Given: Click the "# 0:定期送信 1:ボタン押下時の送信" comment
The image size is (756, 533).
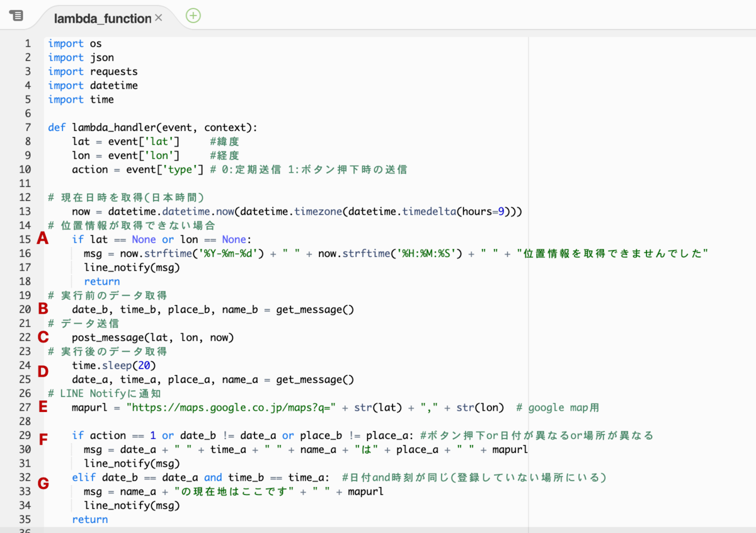Looking at the screenshot, I should pos(309,169).
